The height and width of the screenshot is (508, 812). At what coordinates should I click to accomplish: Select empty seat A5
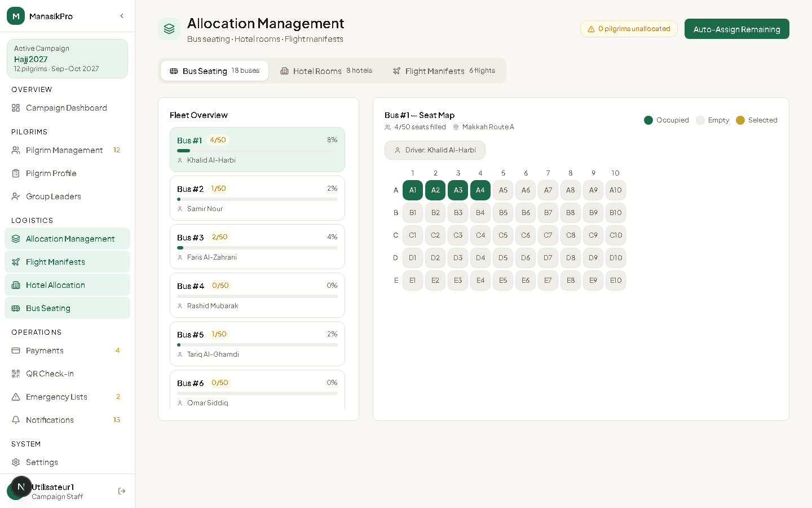click(x=503, y=190)
